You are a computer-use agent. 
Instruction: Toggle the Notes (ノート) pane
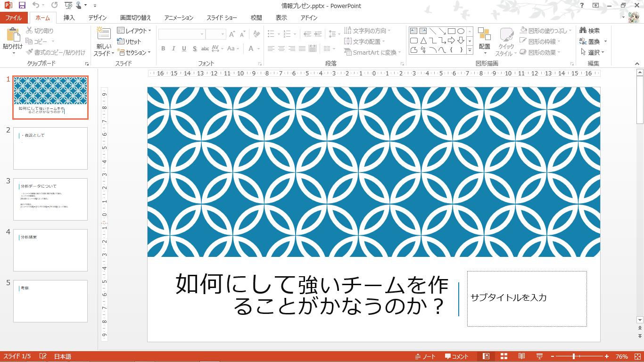[426, 356]
